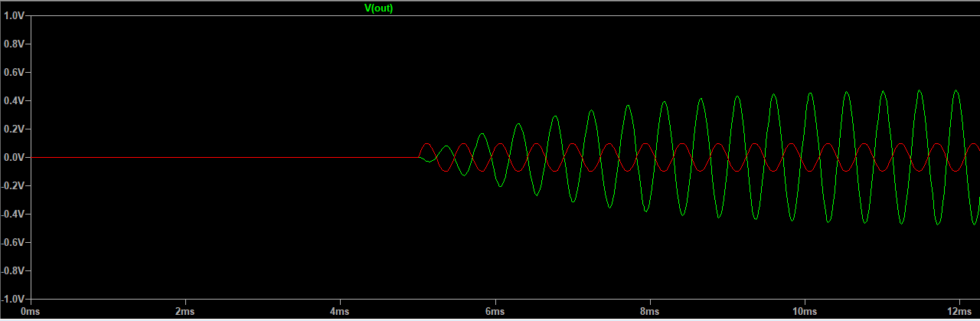This screenshot has height=321, width=980.
Task: Click the 0.0V vertical axis label
Action: [x=15, y=157]
